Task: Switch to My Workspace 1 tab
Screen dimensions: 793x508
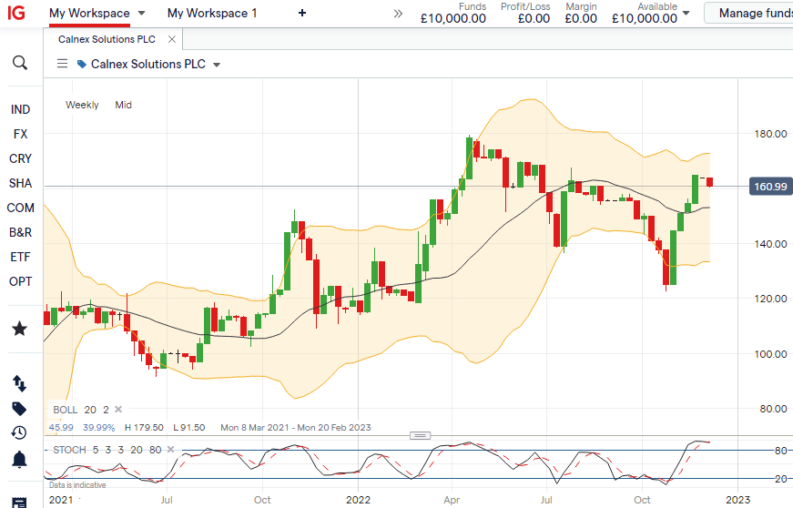Action: click(212, 13)
